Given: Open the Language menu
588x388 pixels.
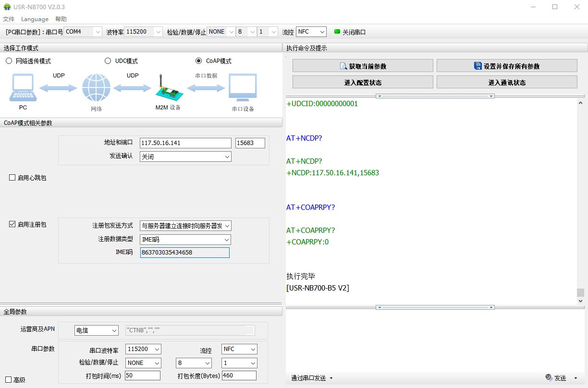Looking at the screenshot, I should pyautogui.click(x=35, y=19).
